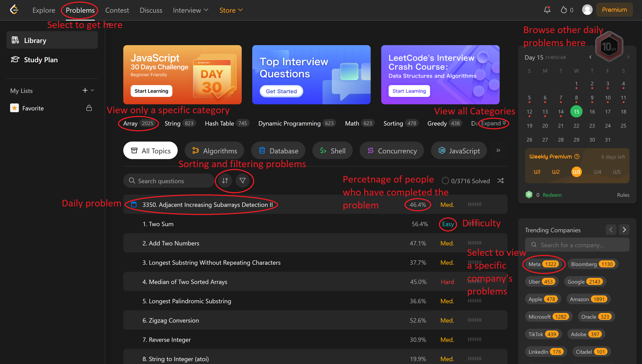Open the Explore nav tab
Image resolution: width=642 pixels, height=364 pixels.
44,10
